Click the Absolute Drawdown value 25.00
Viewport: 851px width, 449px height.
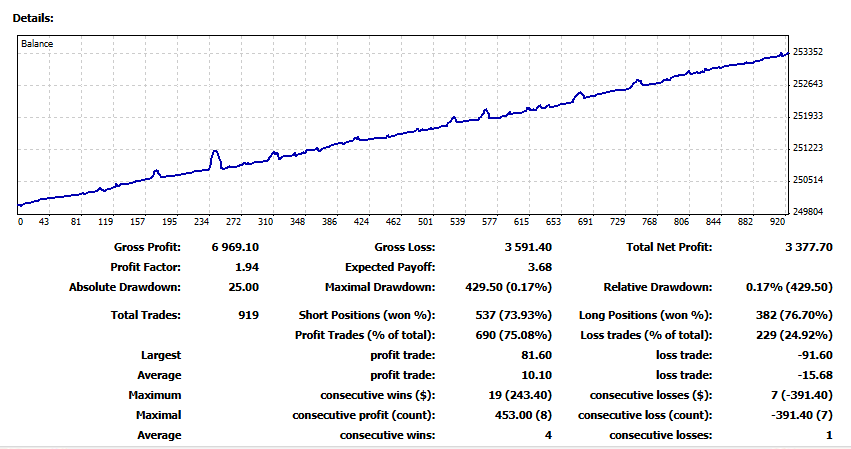pos(244,287)
